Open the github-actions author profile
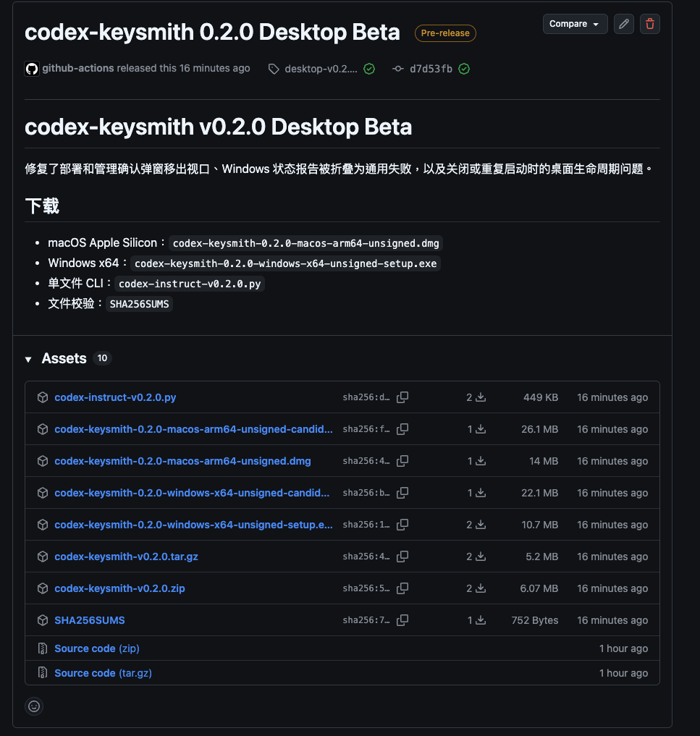Screen dimensions: 700x736 [x=78, y=68]
